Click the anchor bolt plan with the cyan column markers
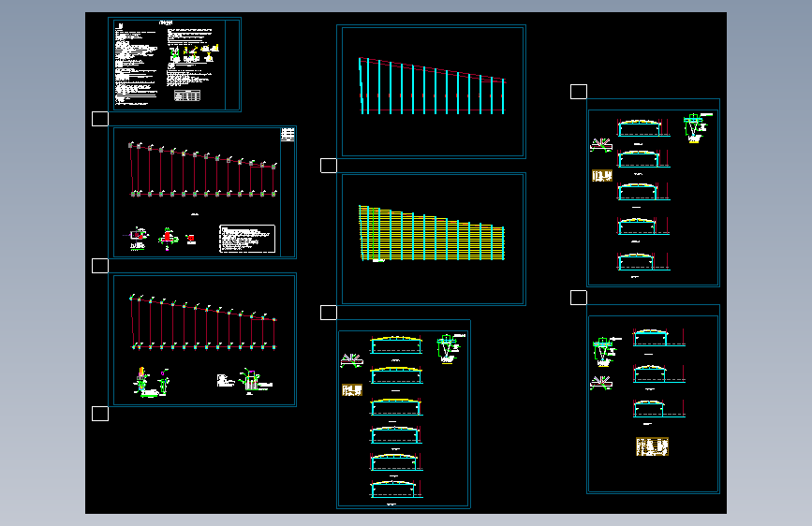This screenshot has width=812, height=526. click(203, 322)
